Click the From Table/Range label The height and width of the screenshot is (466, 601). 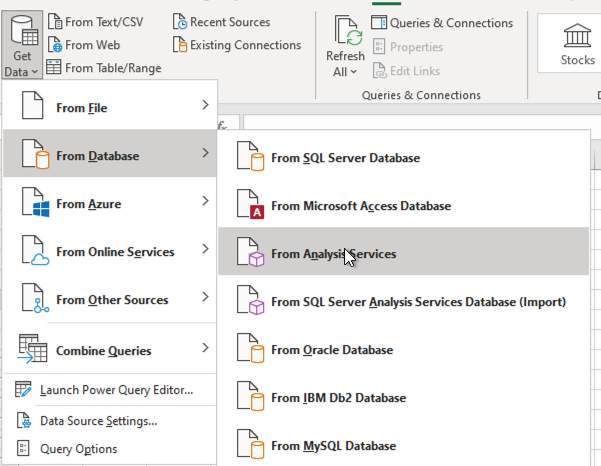click(x=113, y=68)
